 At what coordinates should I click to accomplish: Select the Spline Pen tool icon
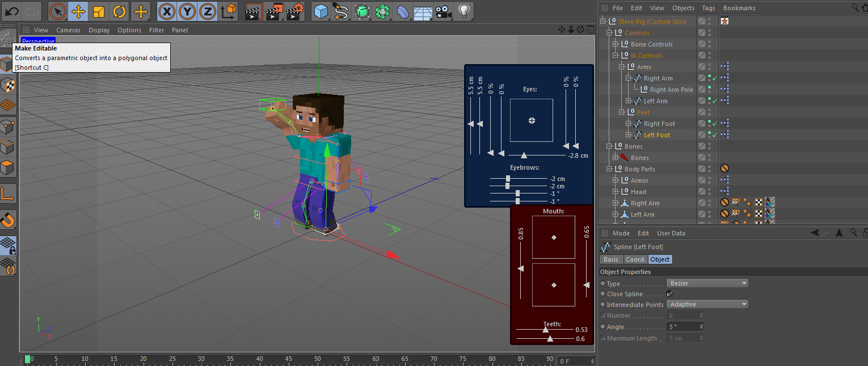click(x=341, y=11)
